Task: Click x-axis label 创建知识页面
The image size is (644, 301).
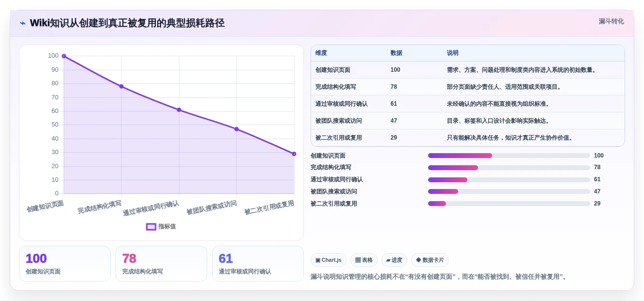Action: [45, 206]
